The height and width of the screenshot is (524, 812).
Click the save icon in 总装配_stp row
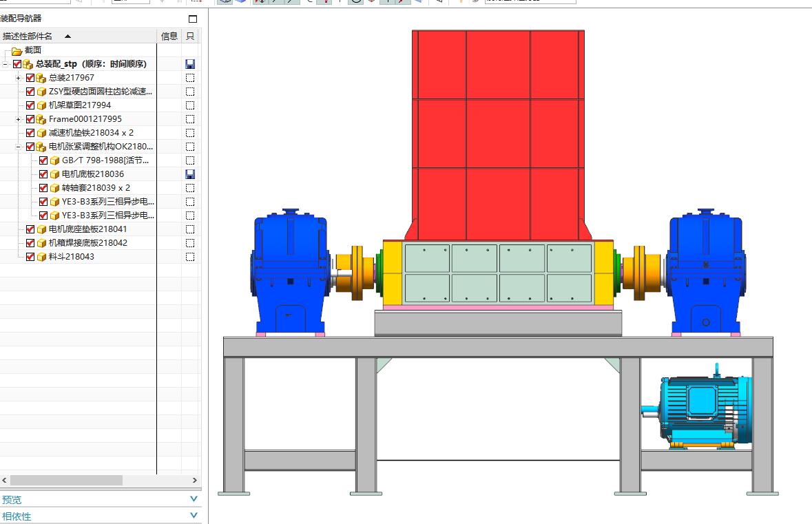coord(190,64)
